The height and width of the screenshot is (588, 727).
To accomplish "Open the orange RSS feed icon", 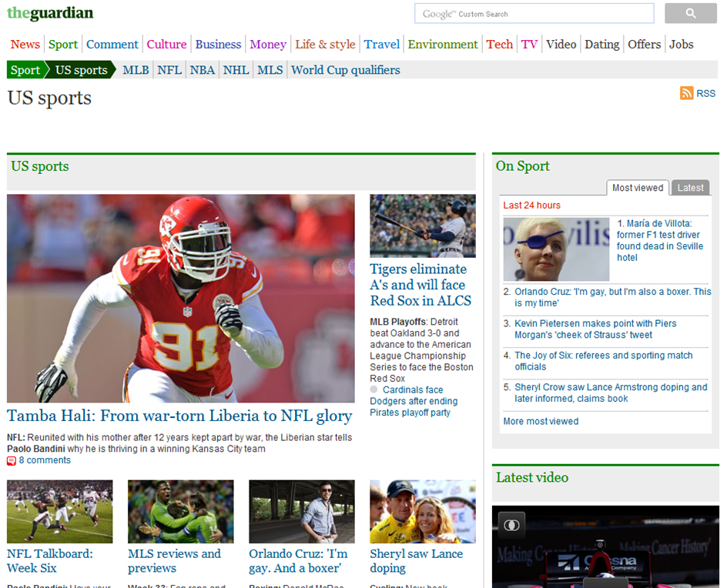I will pyautogui.click(x=686, y=93).
